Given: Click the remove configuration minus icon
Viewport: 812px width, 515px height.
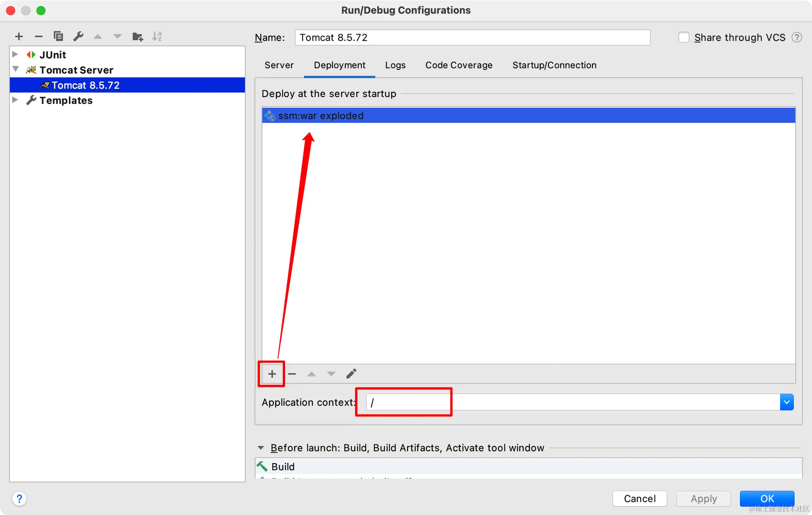Looking at the screenshot, I should point(39,36).
